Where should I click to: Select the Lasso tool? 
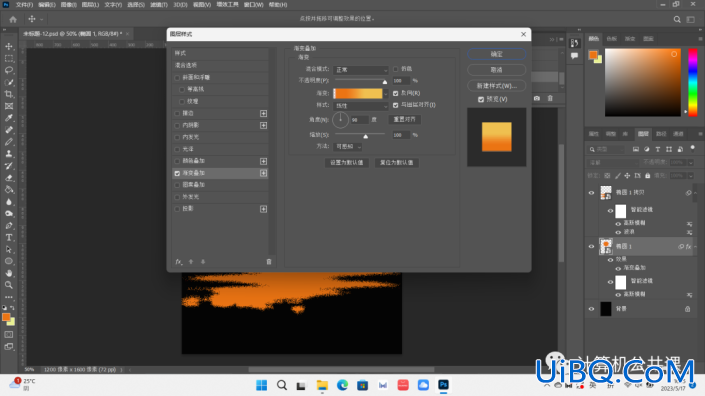pos(9,70)
